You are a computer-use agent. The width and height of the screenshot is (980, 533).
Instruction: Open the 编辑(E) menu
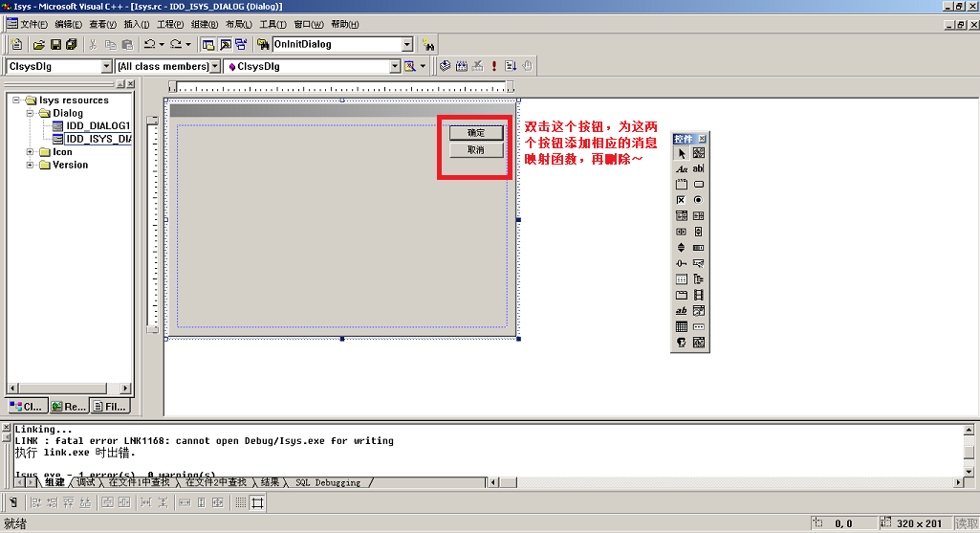pyautogui.click(x=68, y=24)
